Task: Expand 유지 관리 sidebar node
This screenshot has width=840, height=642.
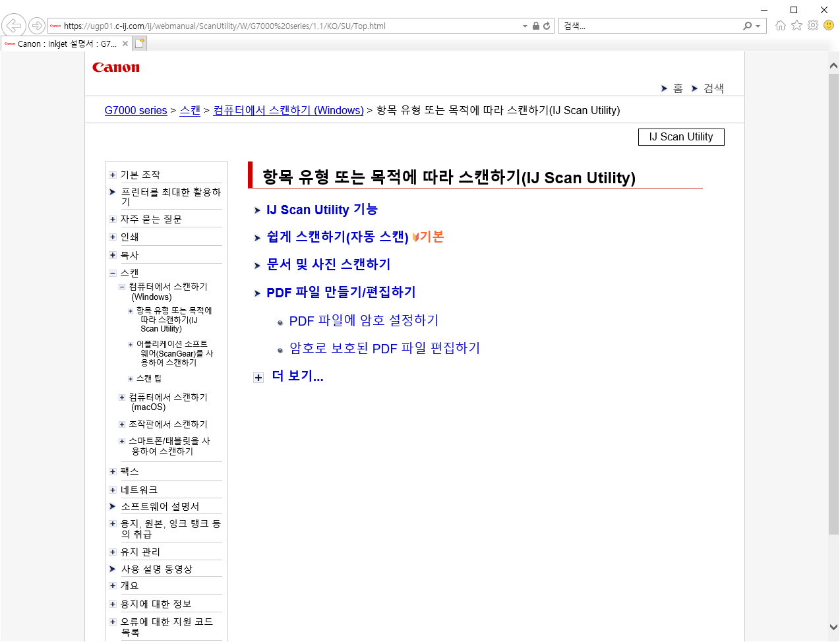Action: pyautogui.click(x=113, y=552)
